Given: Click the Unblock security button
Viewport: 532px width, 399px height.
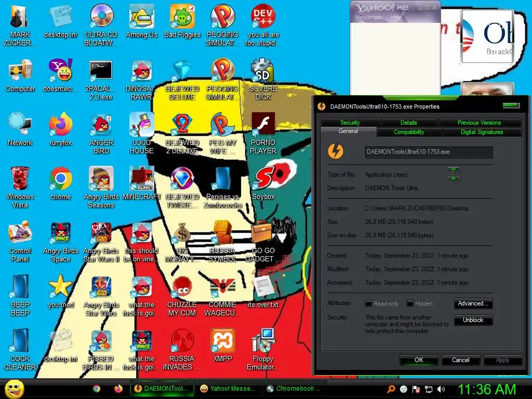Looking at the screenshot, I should 473,320.
